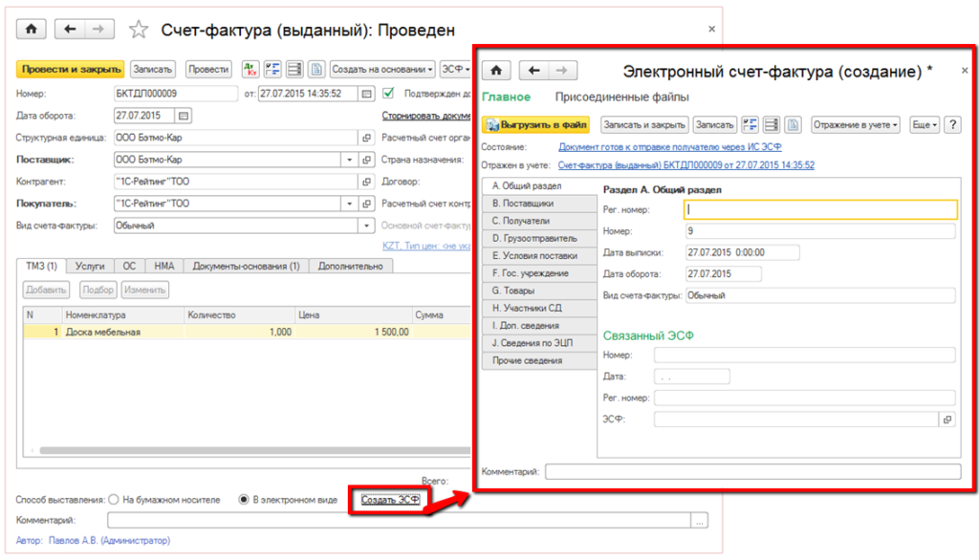Open the 'Еще' dropdown menu
Image resolution: width=979 pixels, height=560 pixels.
click(x=925, y=125)
